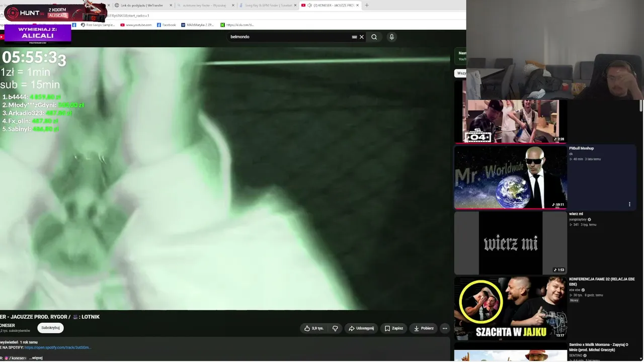Close the KONESER - JACUZZE browser tab

tap(359, 5)
